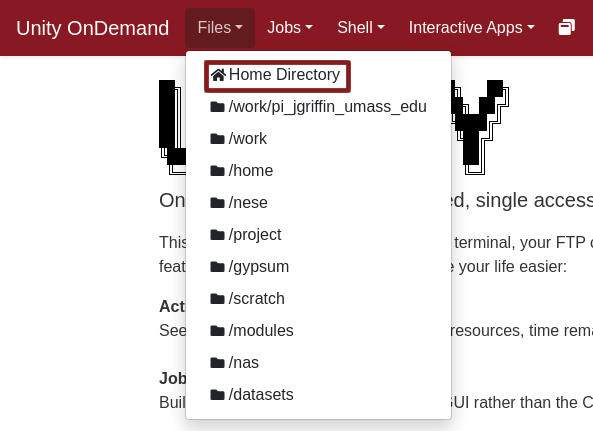Collapse the Files dropdown menu
Image resolution: width=593 pixels, height=431 pixels.
pyautogui.click(x=220, y=28)
